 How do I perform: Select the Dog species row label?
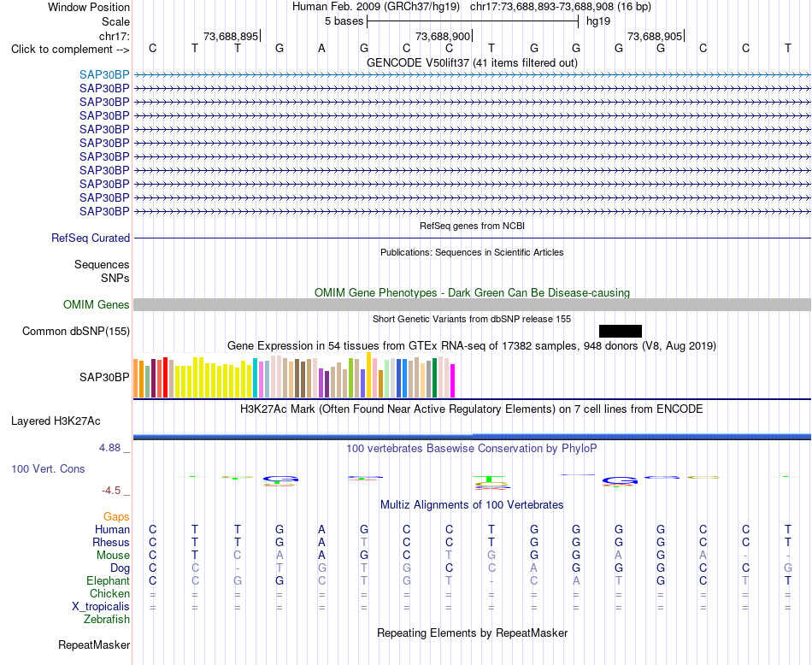point(120,568)
